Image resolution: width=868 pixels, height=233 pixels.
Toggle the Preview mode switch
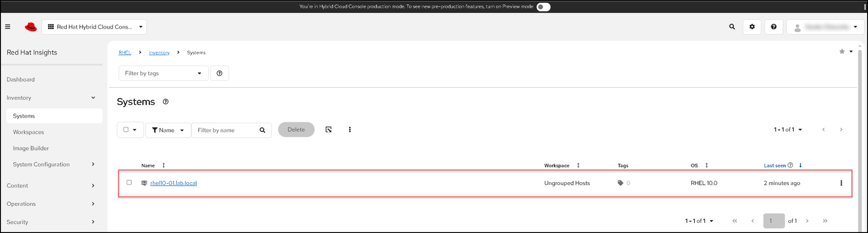tap(543, 7)
